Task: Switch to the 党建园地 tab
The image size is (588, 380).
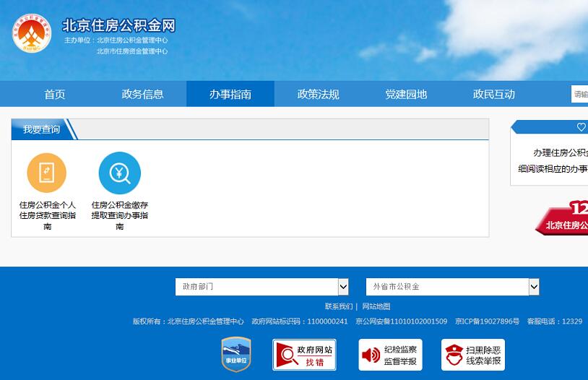Action: [406, 94]
